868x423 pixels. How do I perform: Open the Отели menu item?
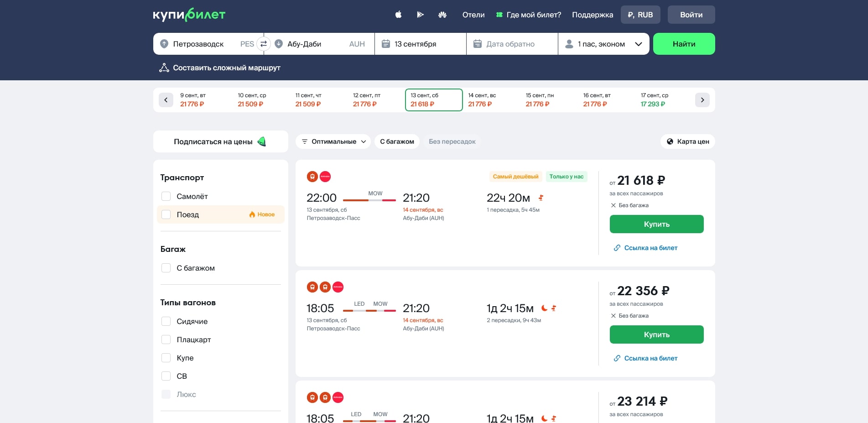(x=473, y=15)
